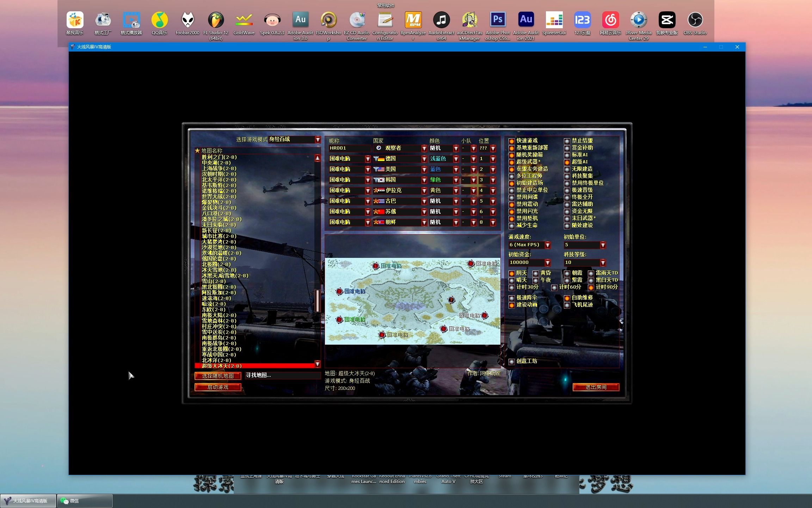Open position dropdown for 朝鲜 row
This screenshot has width=812, height=508.
click(493, 223)
